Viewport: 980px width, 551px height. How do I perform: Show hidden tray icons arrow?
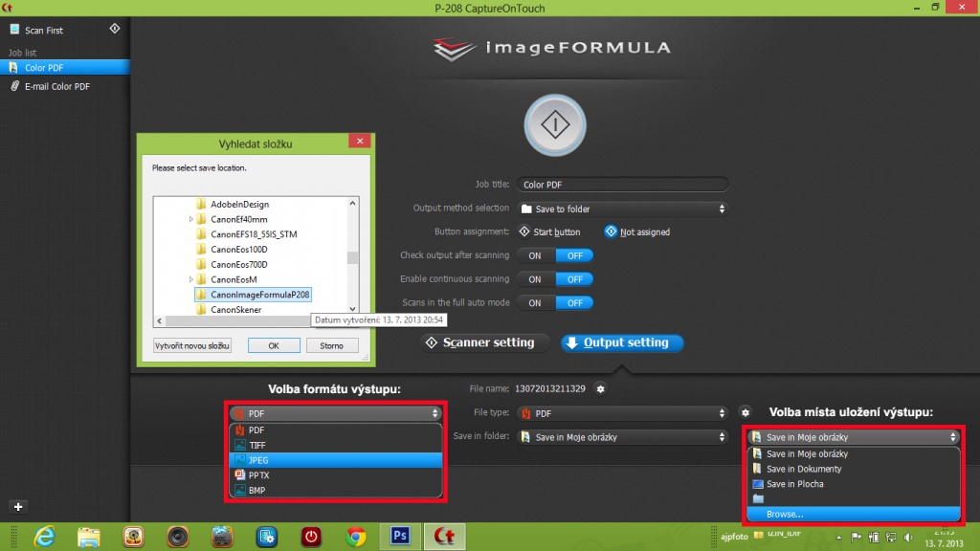(838, 538)
